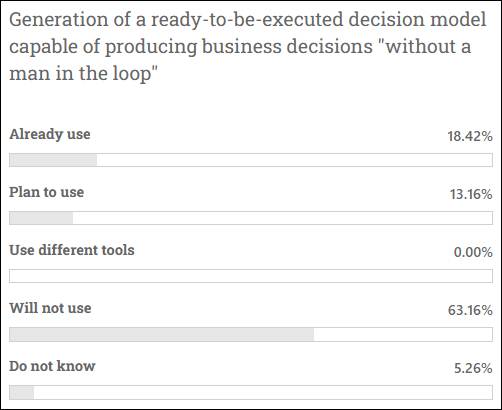This screenshot has width=502, height=410.
Task: Select the 'Plan to use' label
Action: point(47,192)
